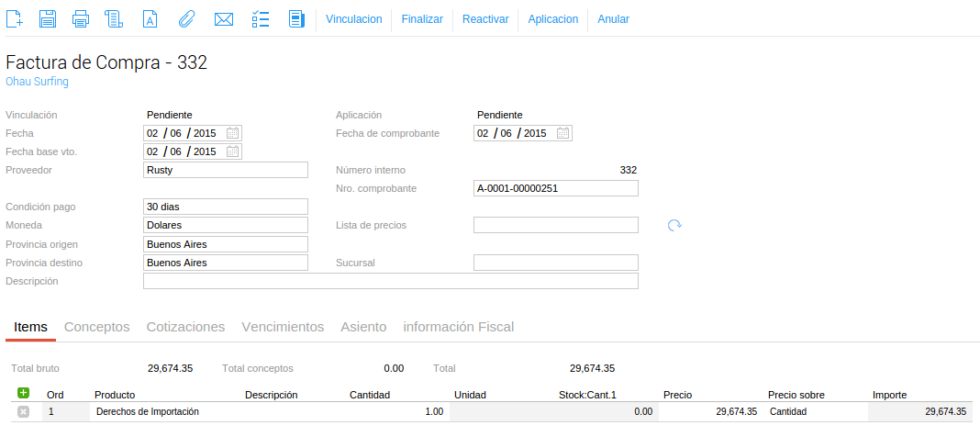
Task: Open the Ohau Surfing link
Action: click(37, 82)
